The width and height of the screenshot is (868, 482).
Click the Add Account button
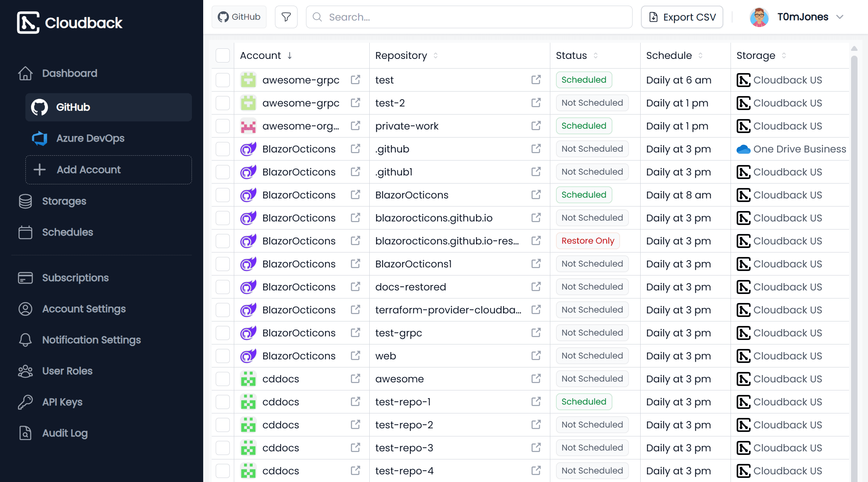pyautogui.click(x=108, y=170)
